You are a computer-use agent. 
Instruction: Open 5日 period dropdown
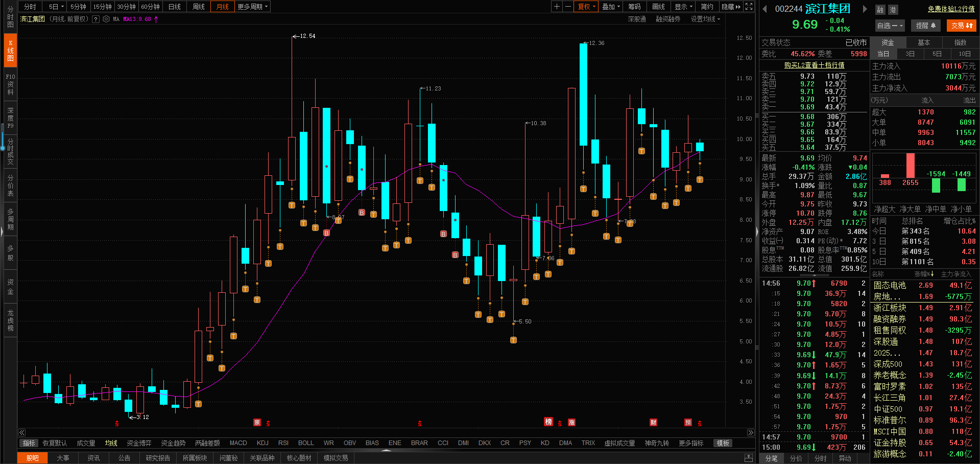pyautogui.click(x=56, y=7)
